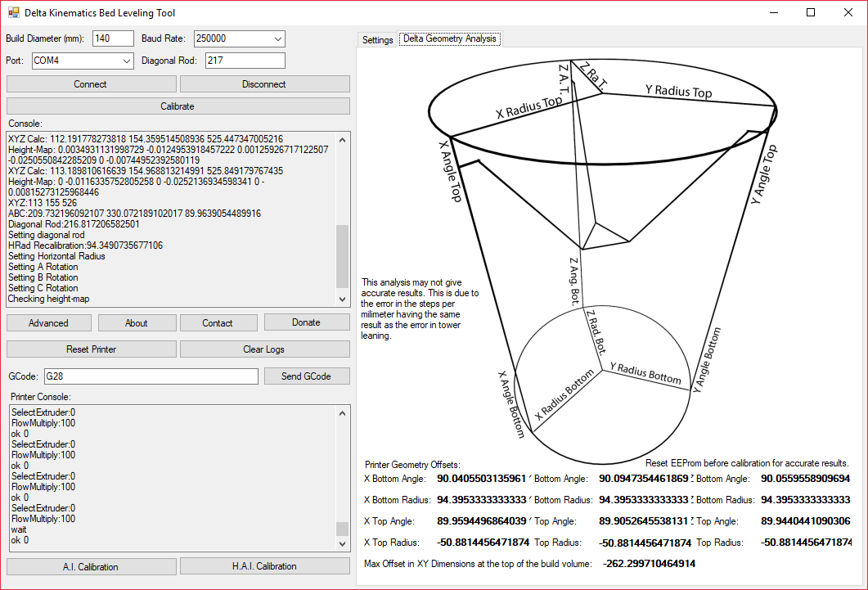
Task: Click the 'HRad Recalibration:94.3490735677106' console line
Action: point(86,245)
